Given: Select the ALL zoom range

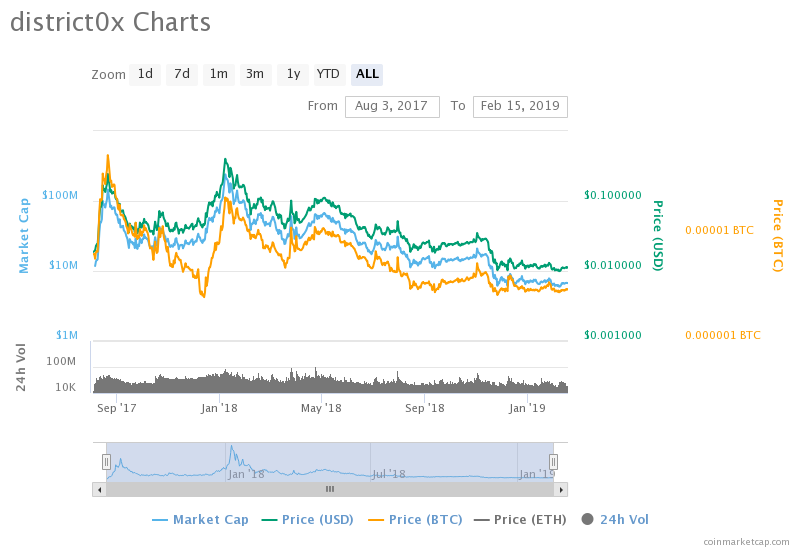Looking at the screenshot, I should click(x=367, y=74).
